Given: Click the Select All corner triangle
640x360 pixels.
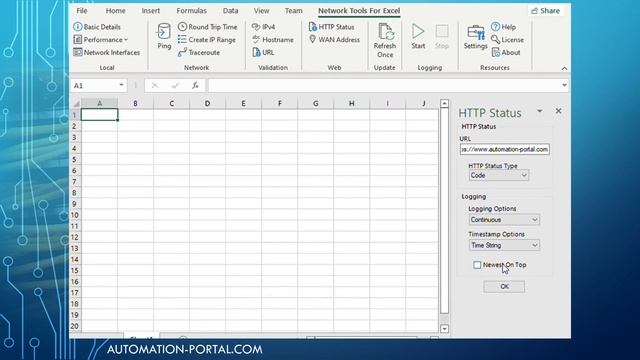Looking at the screenshot, I should [x=76, y=104].
